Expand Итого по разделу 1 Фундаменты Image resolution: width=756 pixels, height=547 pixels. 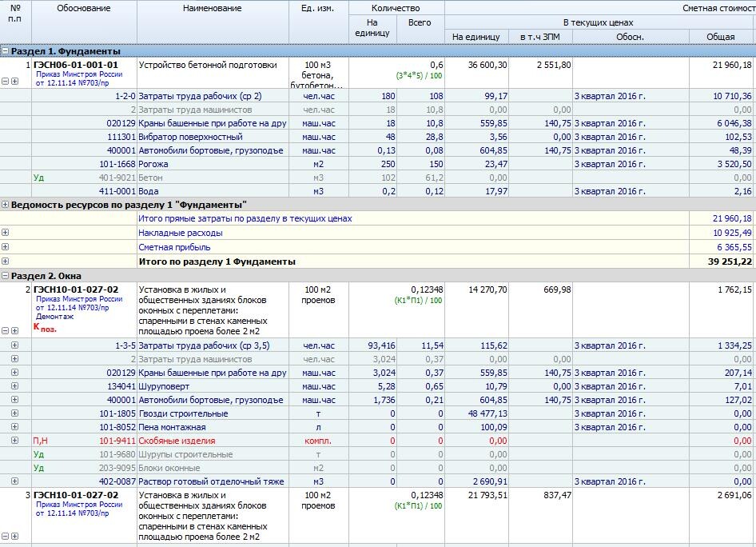tap(6, 262)
